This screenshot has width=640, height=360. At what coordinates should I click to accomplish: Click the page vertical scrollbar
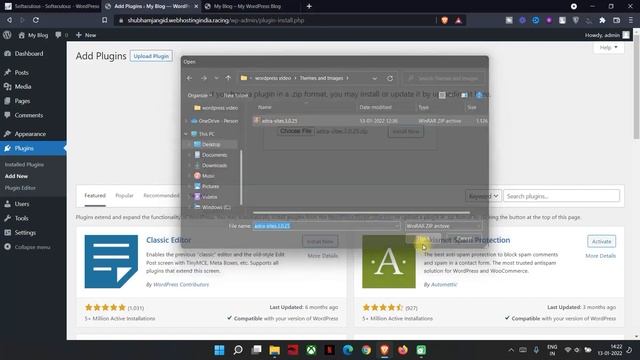pos(636,88)
